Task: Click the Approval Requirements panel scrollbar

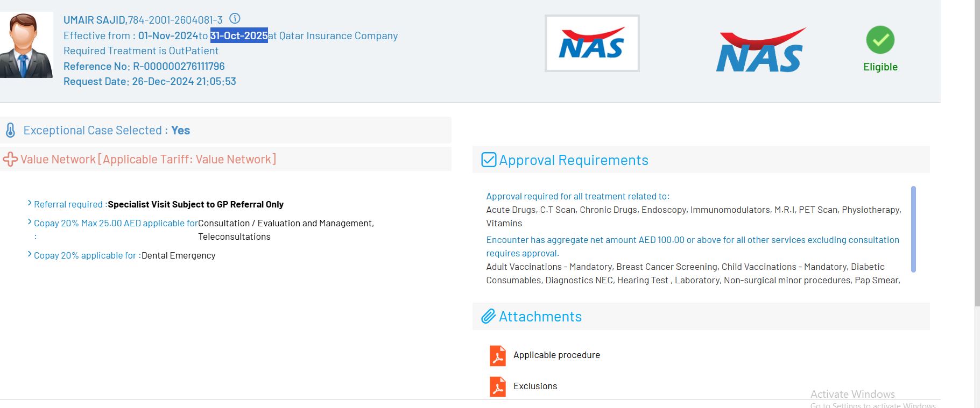Action: coord(913,228)
